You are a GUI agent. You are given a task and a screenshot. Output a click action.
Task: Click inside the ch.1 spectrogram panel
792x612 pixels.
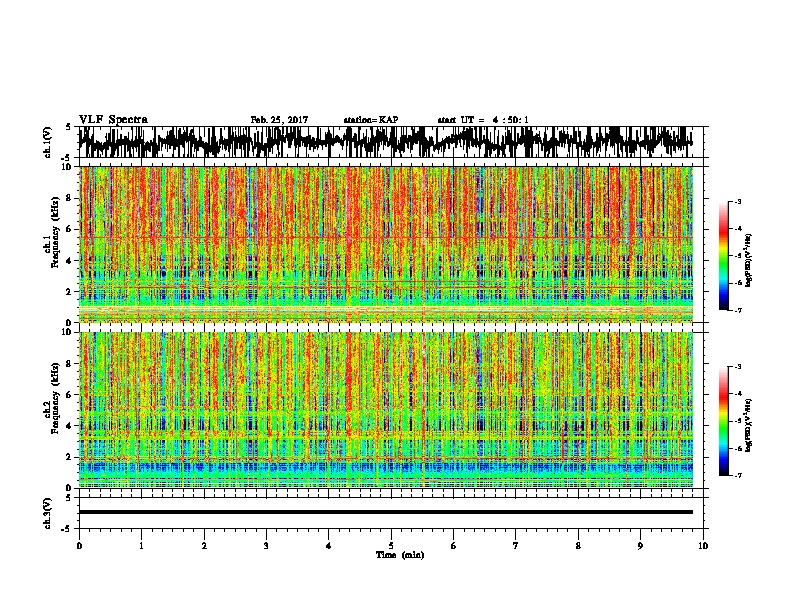[x=386, y=244]
